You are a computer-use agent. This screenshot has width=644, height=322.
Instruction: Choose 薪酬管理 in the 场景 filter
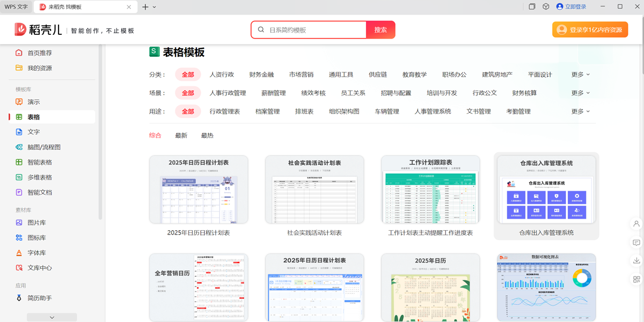[274, 93]
